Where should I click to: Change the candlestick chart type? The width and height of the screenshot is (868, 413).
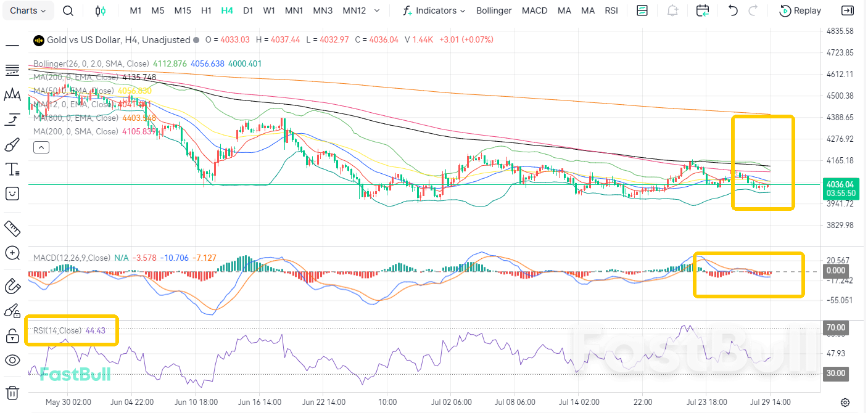pyautogui.click(x=101, y=10)
